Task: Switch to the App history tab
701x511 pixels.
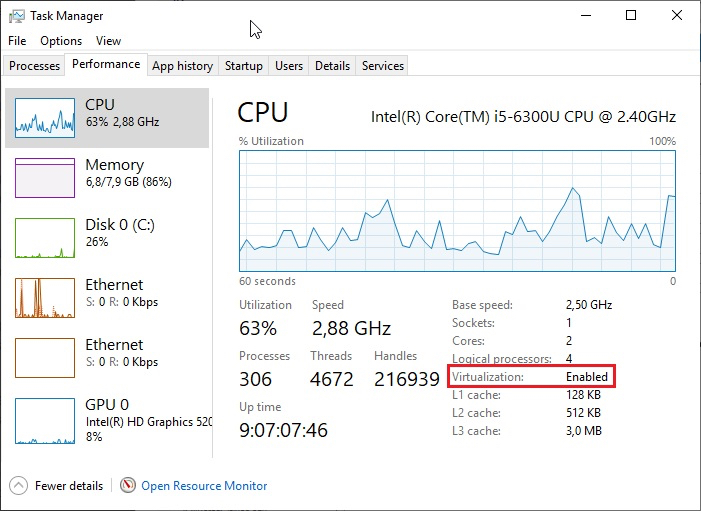Action: pos(182,66)
